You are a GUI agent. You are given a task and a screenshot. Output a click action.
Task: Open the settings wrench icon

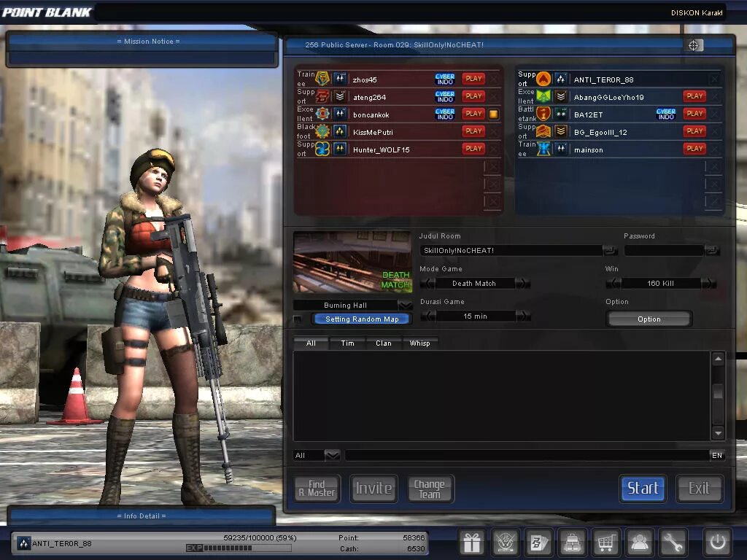tap(672, 542)
